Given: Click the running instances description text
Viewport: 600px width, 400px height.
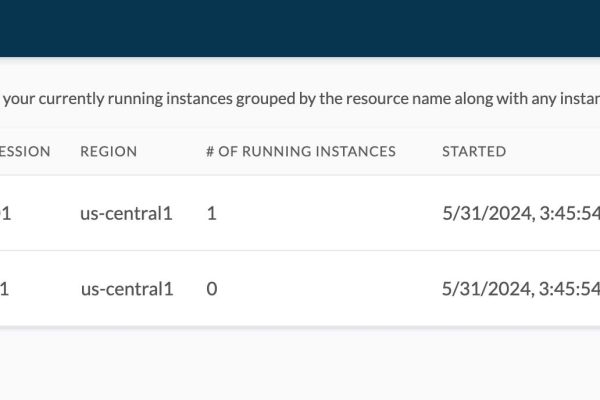Looking at the screenshot, I should 300,99.
